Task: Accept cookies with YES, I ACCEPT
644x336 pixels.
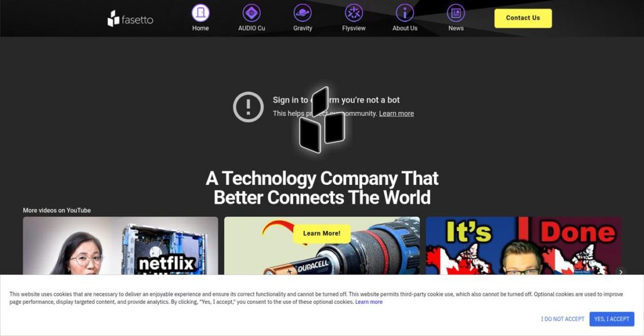Action: 611,319
